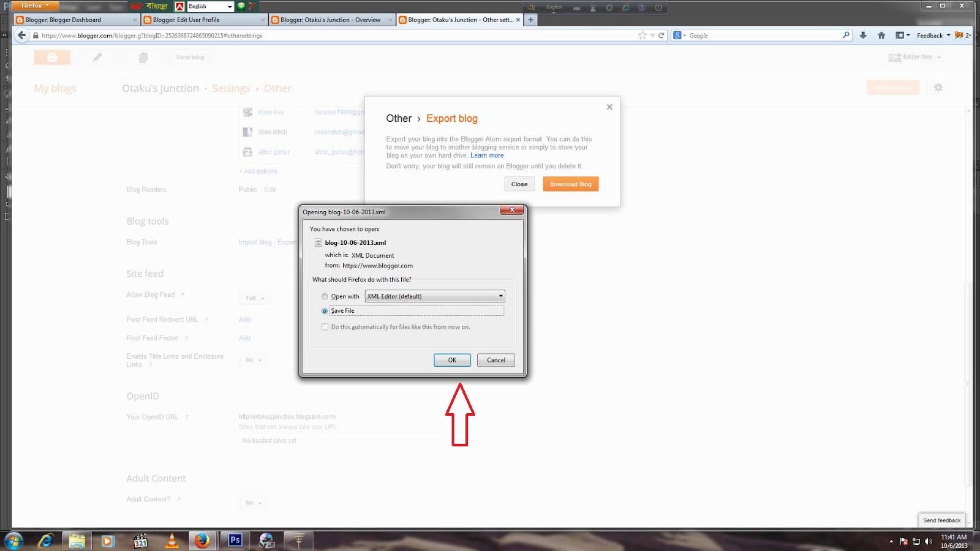Close the Blogger Dashboard tab

(135, 20)
